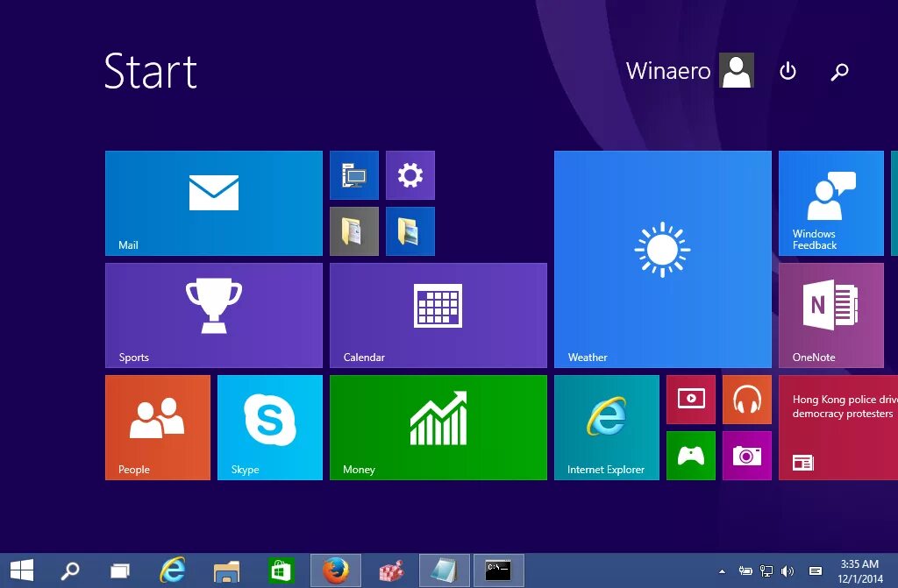Open the People tile
Image resolution: width=898 pixels, height=588 pixels.
click(x=158, y=428)
